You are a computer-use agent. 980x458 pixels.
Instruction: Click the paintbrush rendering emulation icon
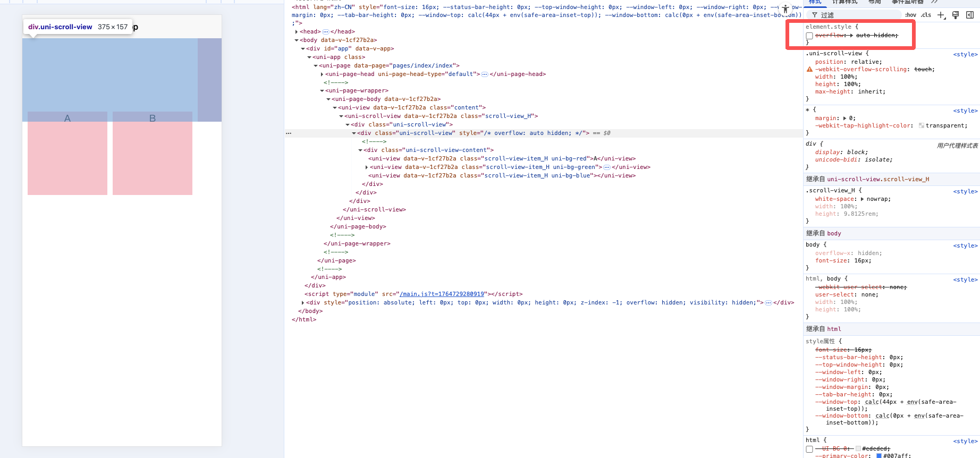click(956, 15)
